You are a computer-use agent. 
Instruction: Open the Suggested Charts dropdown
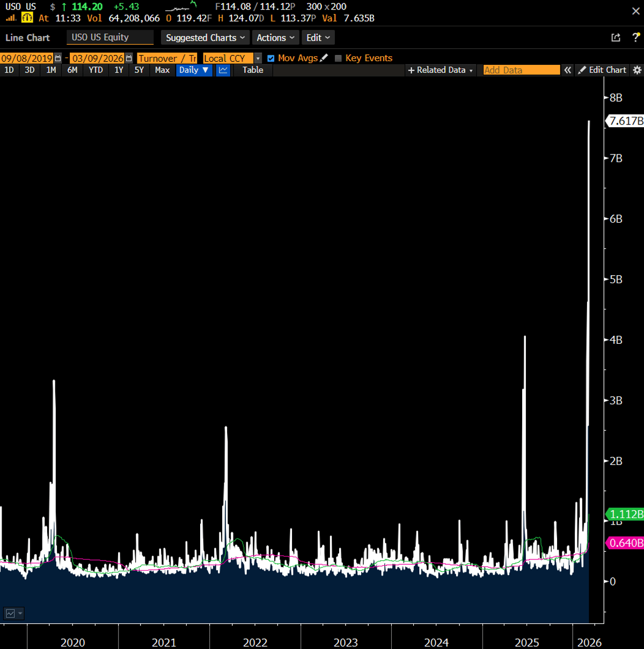[x=204, y=38]
